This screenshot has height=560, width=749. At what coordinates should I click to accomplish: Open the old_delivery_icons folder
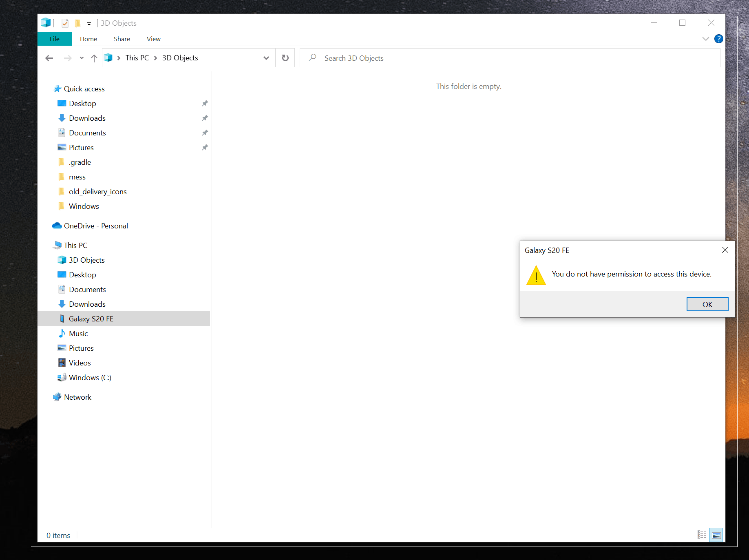[97, 192]
